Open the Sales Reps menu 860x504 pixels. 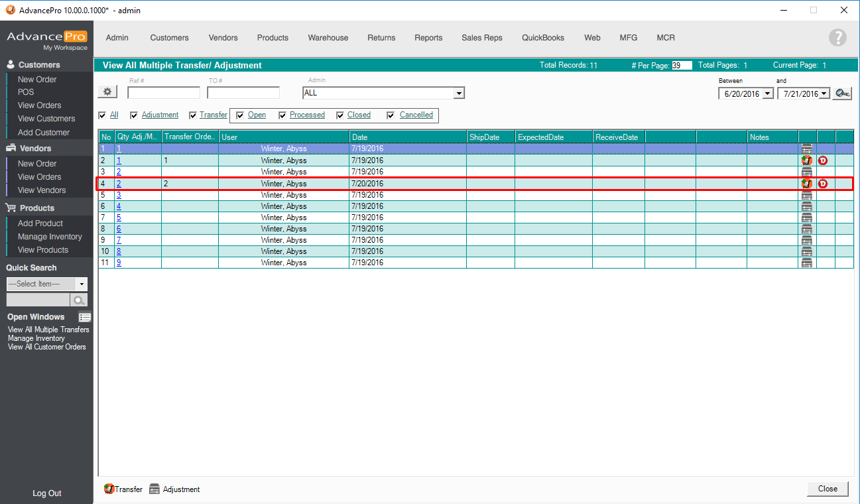click(482, 38)
